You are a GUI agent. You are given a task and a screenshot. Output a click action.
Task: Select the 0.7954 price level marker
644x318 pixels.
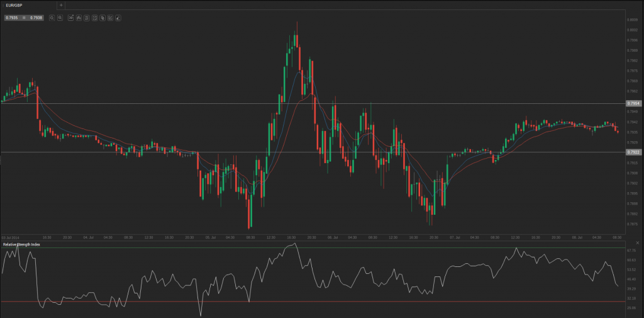[x=633, y=103]
